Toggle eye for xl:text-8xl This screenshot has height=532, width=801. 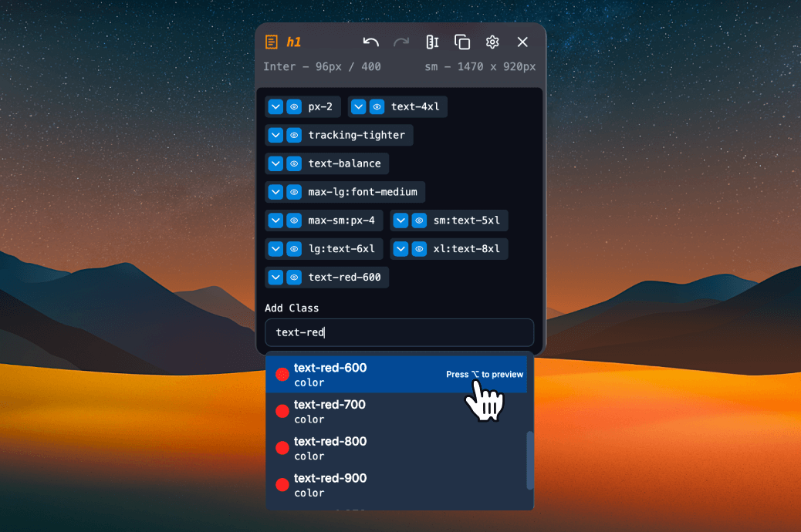(419, 249)
